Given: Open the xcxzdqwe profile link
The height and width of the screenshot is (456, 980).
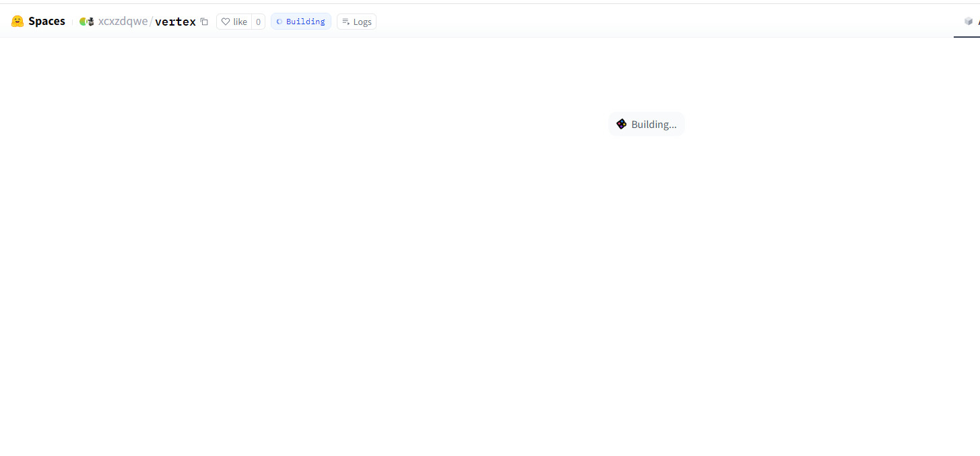Looking at the screenshot, I should [x=123, y=22].
